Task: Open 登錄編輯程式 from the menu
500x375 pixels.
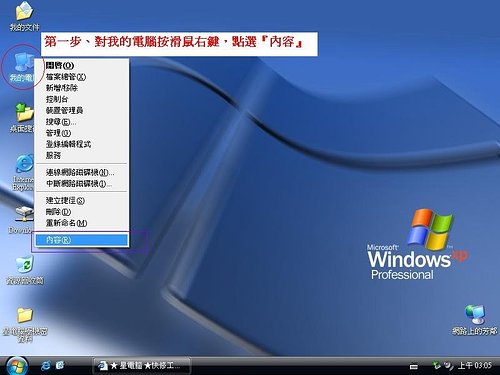Action: [81, 144]
